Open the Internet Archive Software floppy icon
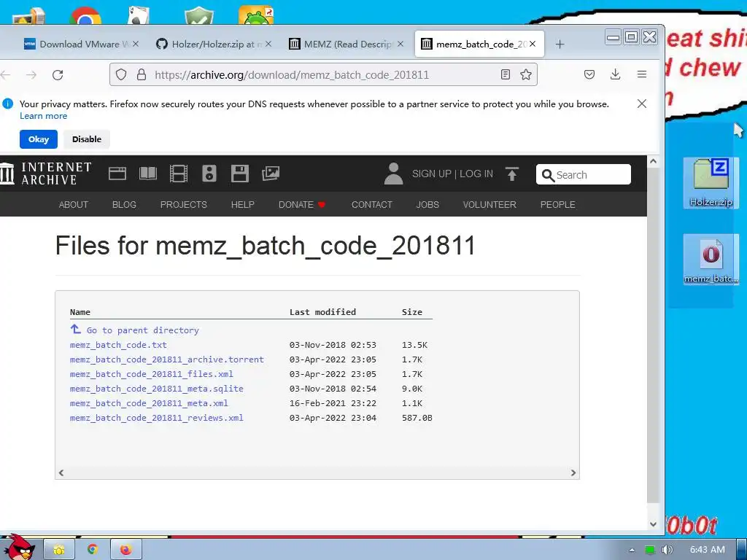747x560 pixels. 239,174
